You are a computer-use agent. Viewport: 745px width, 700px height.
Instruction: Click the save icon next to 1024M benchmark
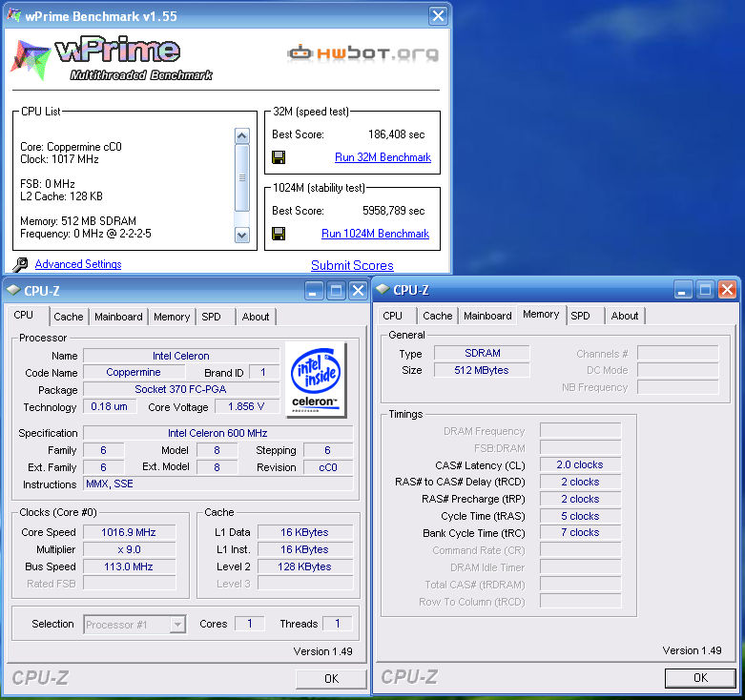click(x=279, y=234)
